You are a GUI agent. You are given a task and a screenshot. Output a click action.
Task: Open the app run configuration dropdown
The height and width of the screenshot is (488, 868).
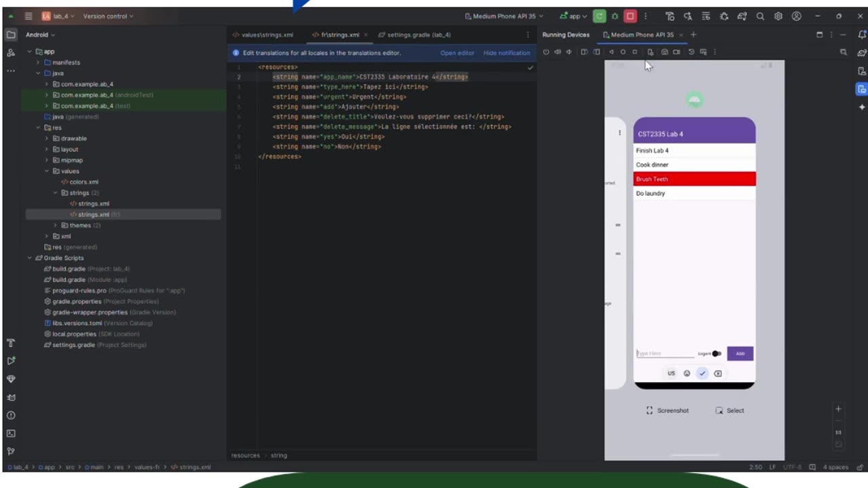[x=574, y=16]
